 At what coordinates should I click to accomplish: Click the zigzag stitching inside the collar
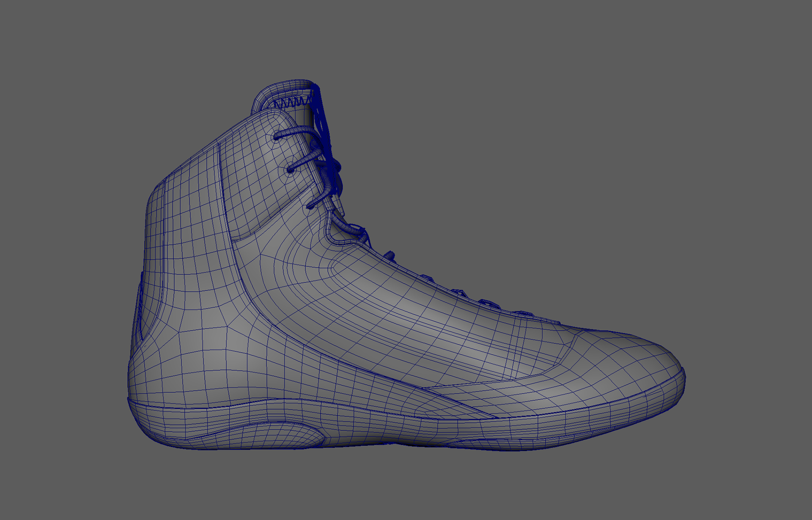[292, 103]
